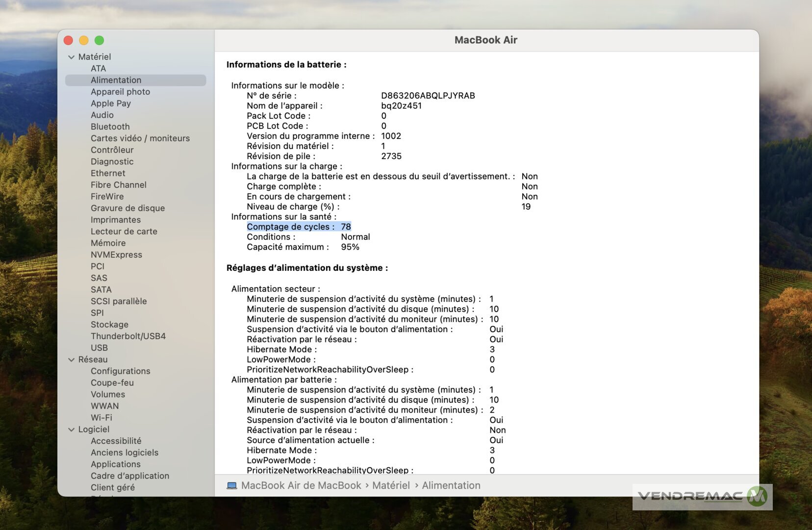Select NVMExpress in the sidebar
This screenshot has height=530, width=812.
coord(116,255)
